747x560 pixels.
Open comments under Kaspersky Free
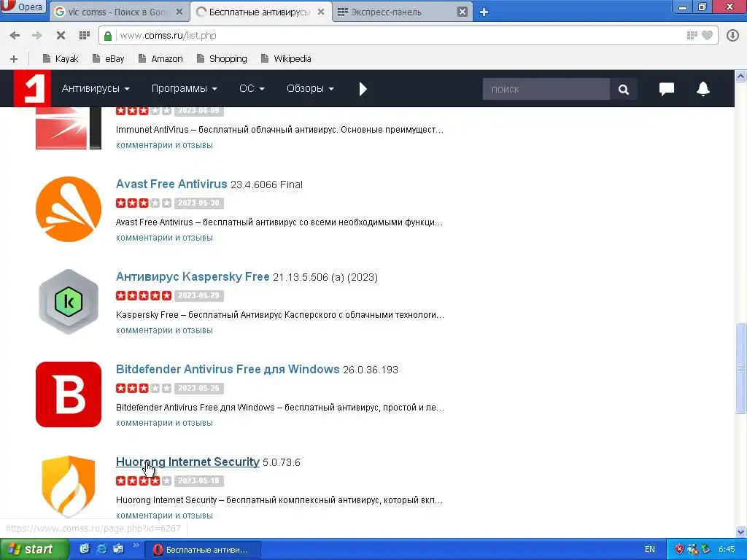[164, 330]
